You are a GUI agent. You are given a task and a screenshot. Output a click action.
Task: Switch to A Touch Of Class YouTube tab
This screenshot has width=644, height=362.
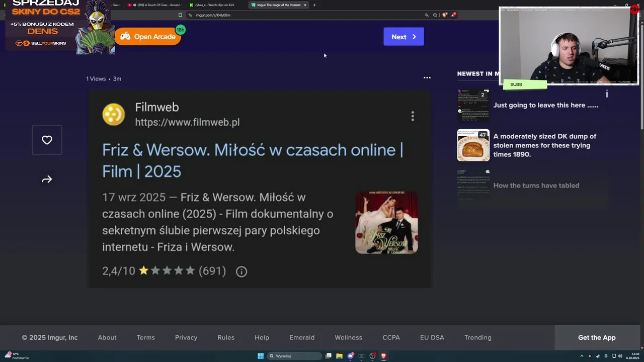tap(154, 5)
